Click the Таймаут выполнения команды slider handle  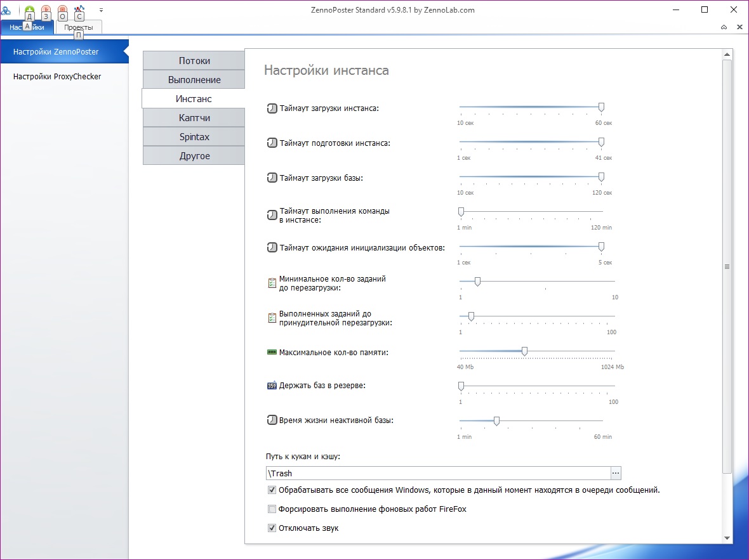click(461, 212)
